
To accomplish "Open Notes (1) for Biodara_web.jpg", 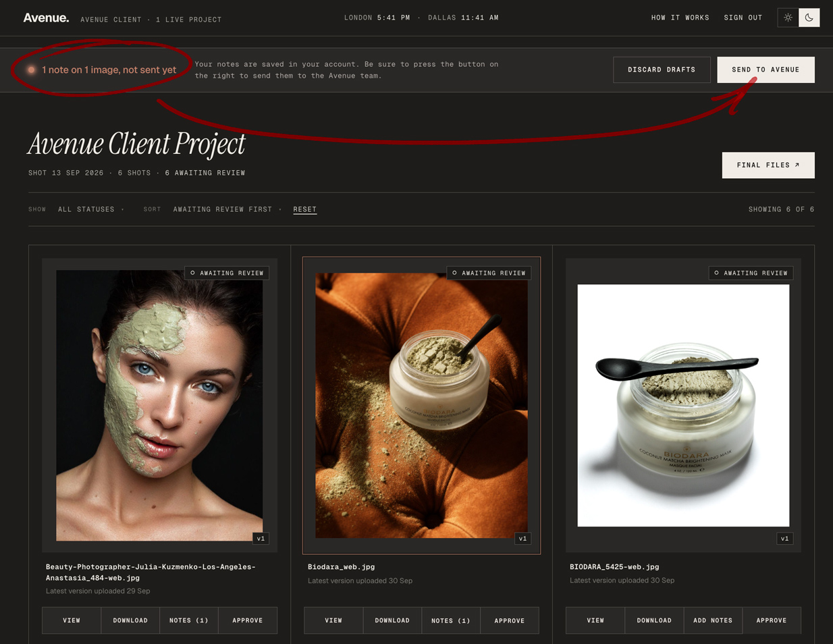I will coord(451,620).
